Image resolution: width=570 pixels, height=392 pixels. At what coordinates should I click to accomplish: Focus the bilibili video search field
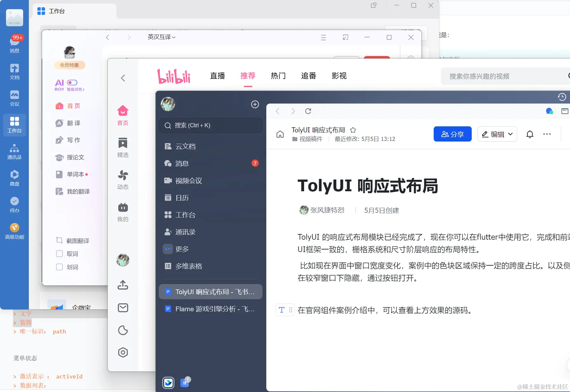click(505, 76)
